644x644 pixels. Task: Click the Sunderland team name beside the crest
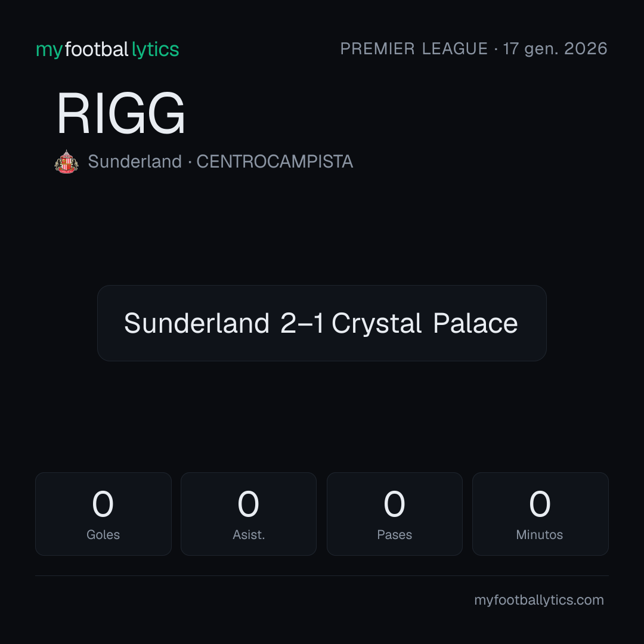pyautogui.click(x=135, y=162)
